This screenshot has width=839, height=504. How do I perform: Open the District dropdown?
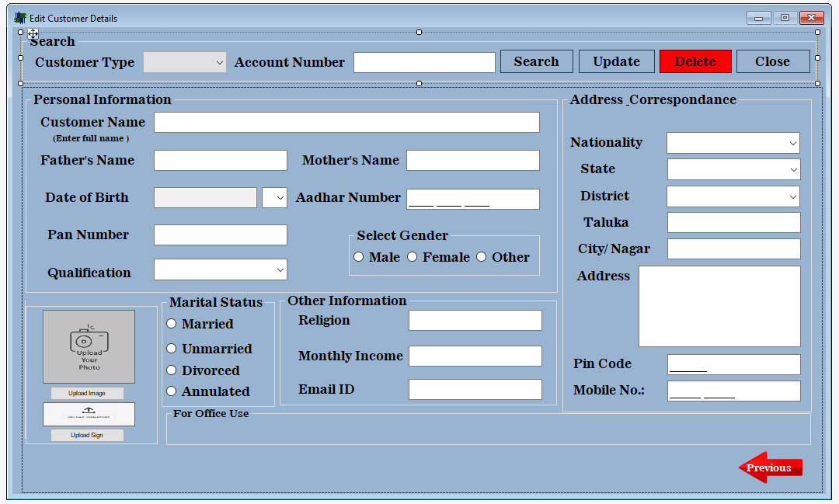733,196
